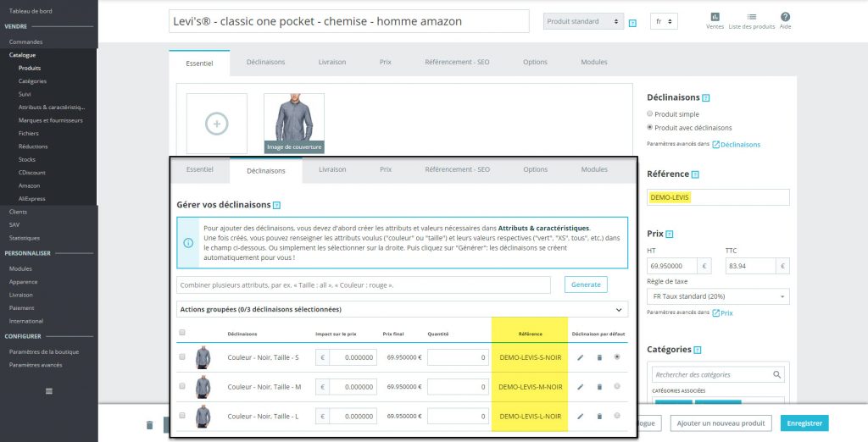Edit the DEMO-LEVIS-M-NOIR combination pencil icon
Image resolution: width=868 pixels, height=442 pixels.
[580, 387]
